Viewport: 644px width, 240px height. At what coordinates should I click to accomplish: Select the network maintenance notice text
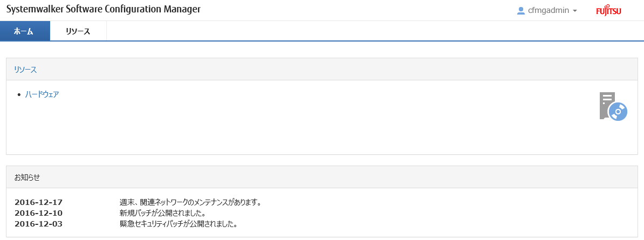[x=190, y=202]
